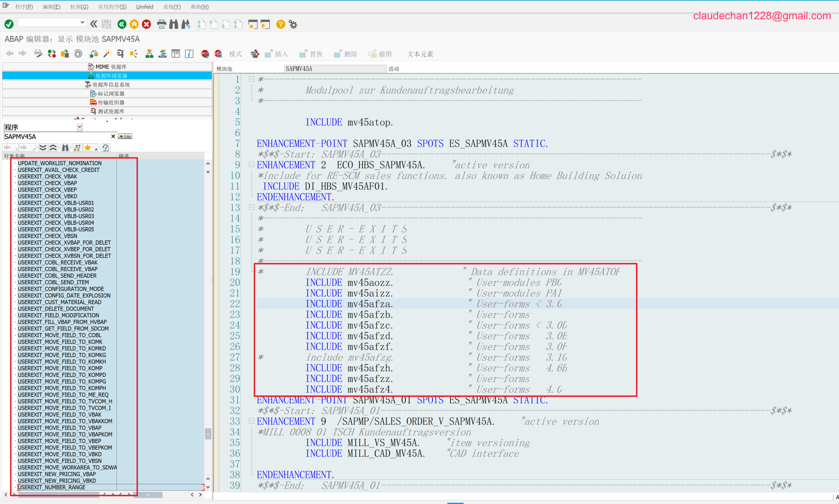Viewport: 839px width, 504px height.
Task: Select USEREXIT_FIELD_MODIFICATION in the object tree
Action: [58, 315]
